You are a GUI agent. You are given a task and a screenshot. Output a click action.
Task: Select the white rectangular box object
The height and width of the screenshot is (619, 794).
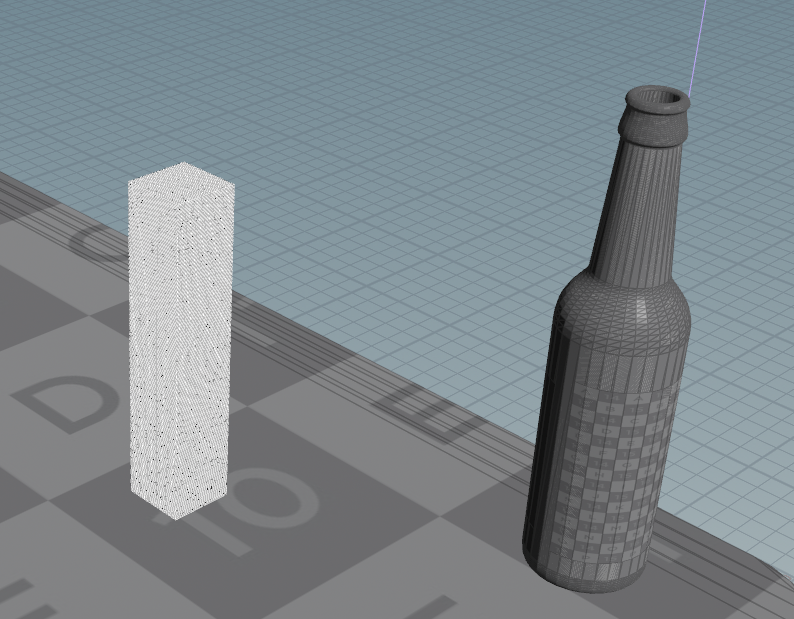pyautogui.click(x=181, y=340)
